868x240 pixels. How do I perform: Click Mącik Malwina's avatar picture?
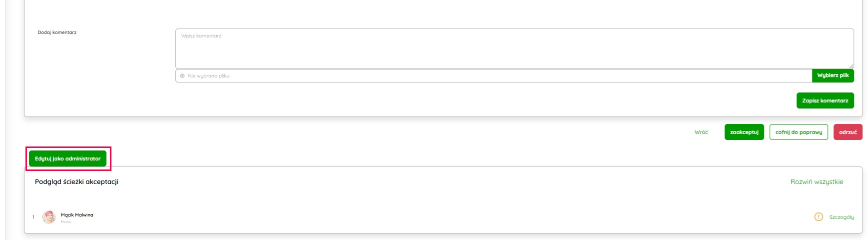[49, 217]
